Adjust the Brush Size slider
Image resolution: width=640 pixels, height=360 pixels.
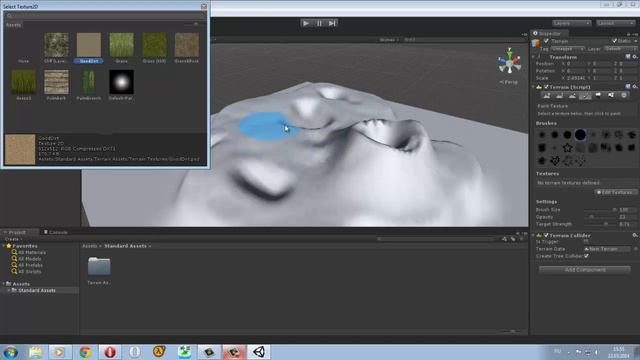point(600,210)
